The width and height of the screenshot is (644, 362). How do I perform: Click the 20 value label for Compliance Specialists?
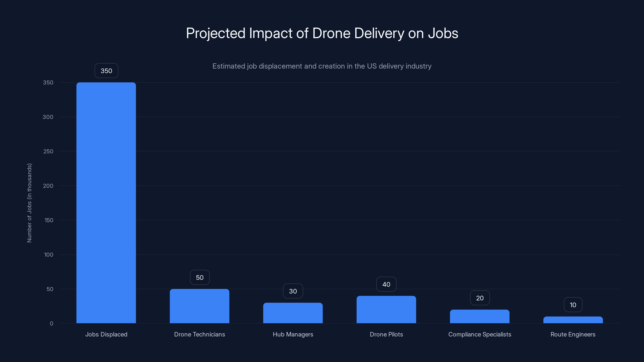(x=480, y=298)
